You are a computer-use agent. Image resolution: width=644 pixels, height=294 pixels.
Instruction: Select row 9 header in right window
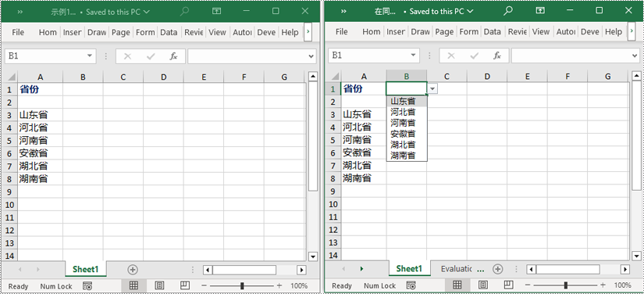pos(333,192)
